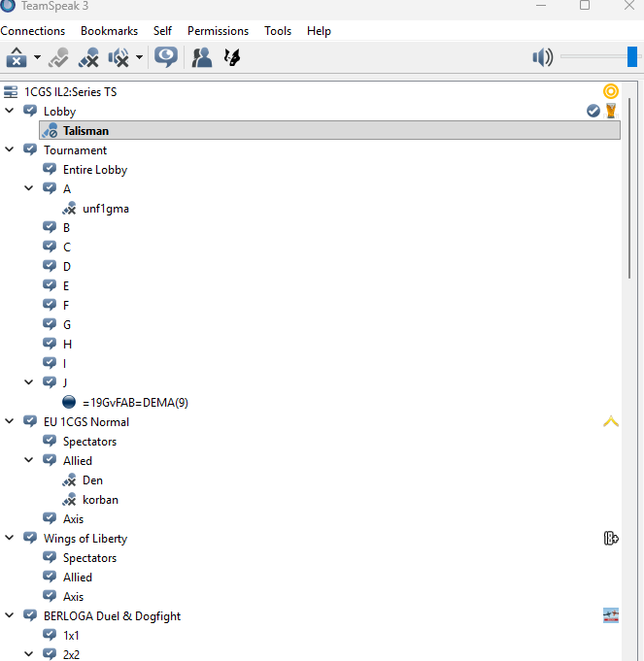Open the Bookmarks menu
Image resolution: width=644 pixels, height=661 pixels.
point(109,31)
